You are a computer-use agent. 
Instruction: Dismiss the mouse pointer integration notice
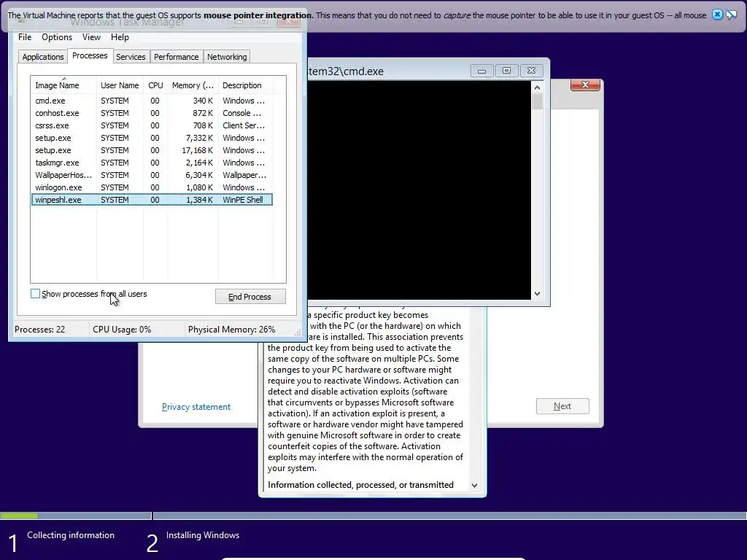coord(717,15)
